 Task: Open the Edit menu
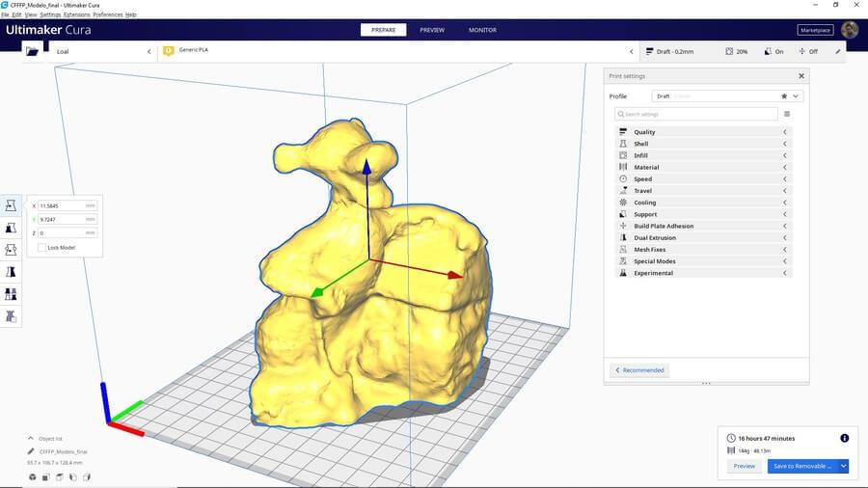tap(17, 14)
